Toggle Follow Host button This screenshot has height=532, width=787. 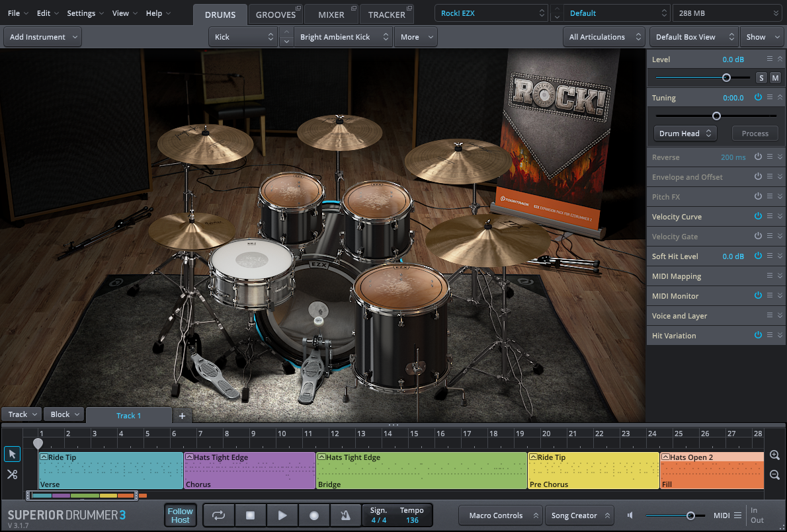[180, 515]
